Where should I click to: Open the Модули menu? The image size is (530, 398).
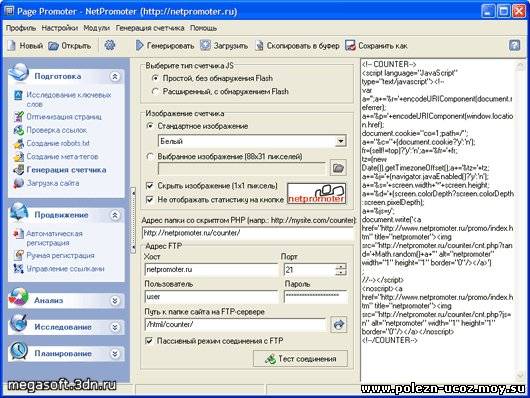pos(97,28)
